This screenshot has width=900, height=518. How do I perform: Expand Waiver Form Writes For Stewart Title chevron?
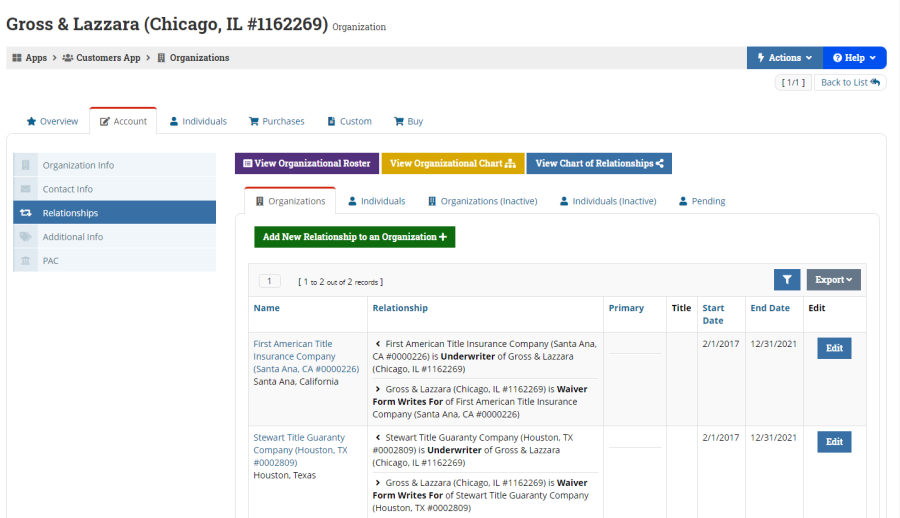click(378, 482)
